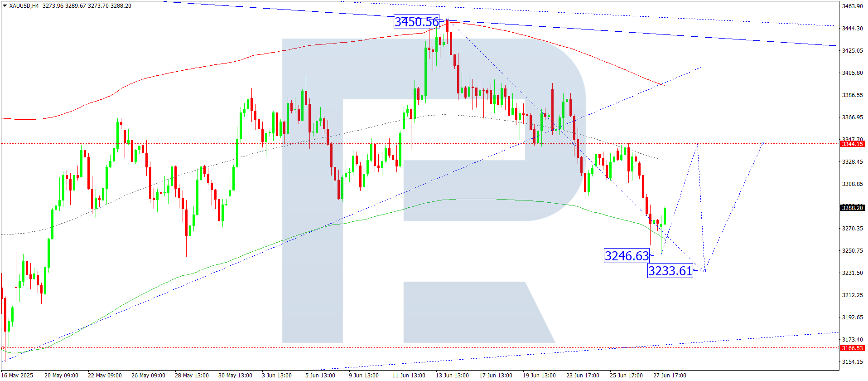
Task: Click the XAUUSD,H4 symbol title text
Action: click(24, 6)
